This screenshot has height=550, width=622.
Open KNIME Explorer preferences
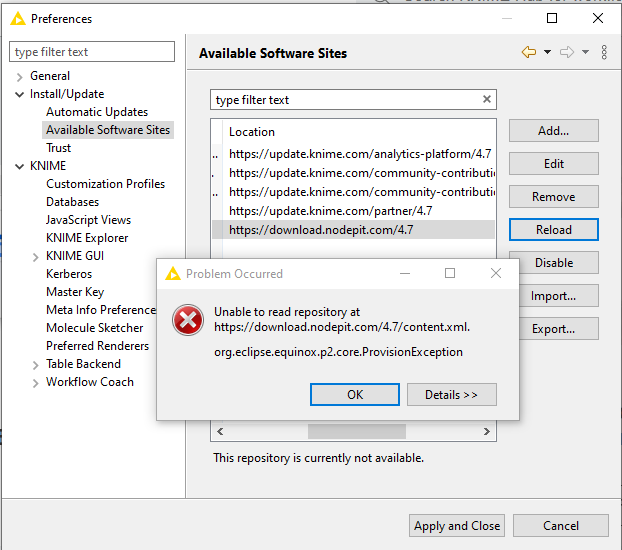click(x=87, y=238)
